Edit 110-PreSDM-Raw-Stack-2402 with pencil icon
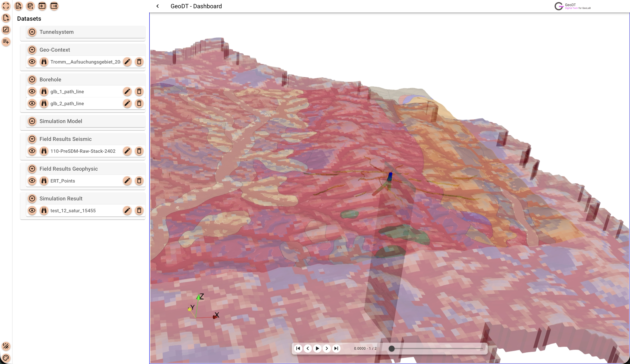The image size is (630, 364). (x=127, y=151)
